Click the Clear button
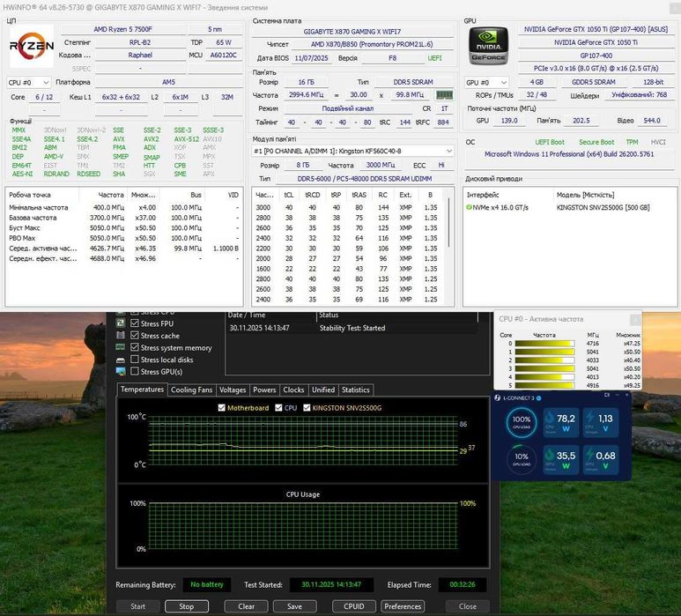The image size is (681, 616). pos(247,606)
